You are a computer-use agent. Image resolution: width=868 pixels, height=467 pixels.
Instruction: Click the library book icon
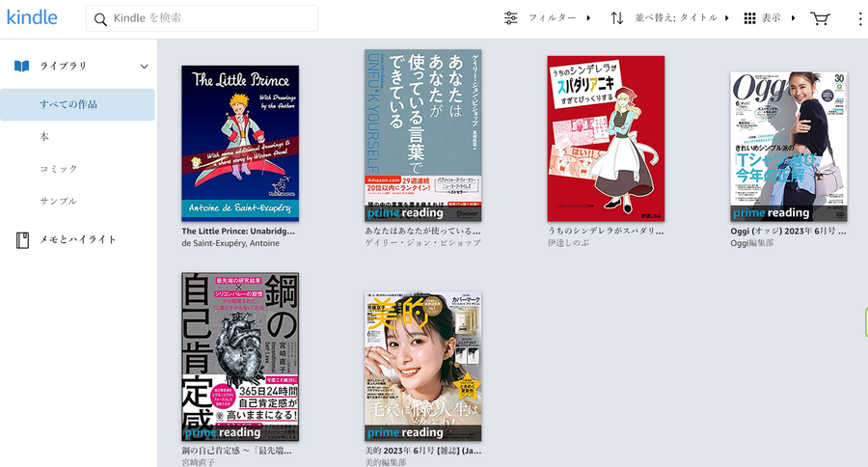21,67
